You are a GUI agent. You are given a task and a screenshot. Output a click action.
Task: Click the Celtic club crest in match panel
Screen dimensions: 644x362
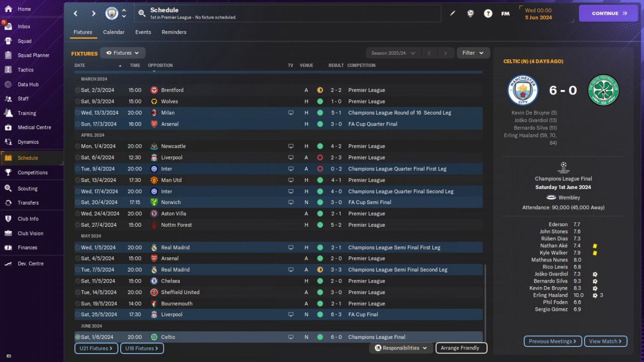point(604,90)
